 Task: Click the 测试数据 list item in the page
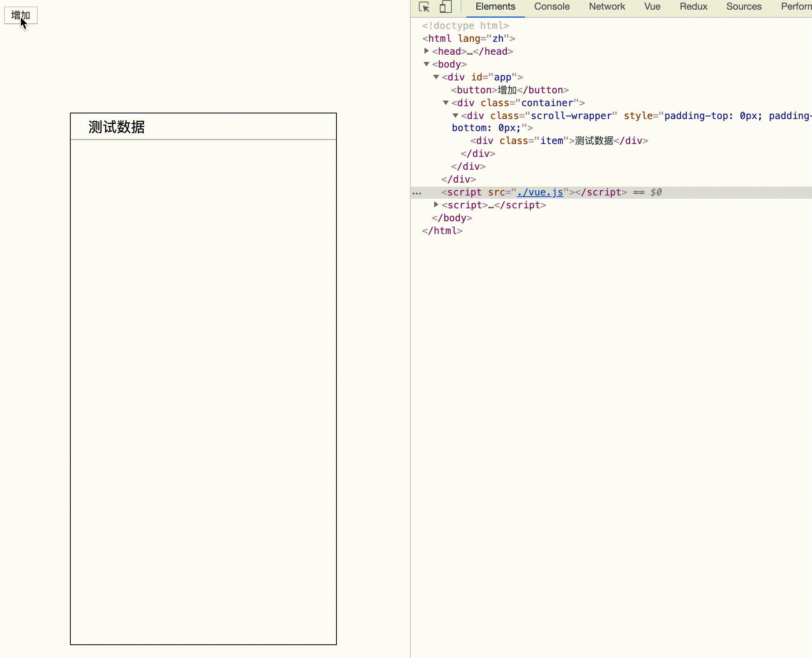click(117, 127)
